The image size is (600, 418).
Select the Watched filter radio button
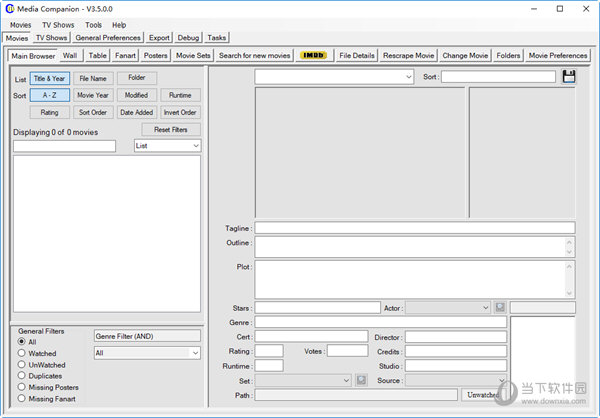click(x=22, y=353)
